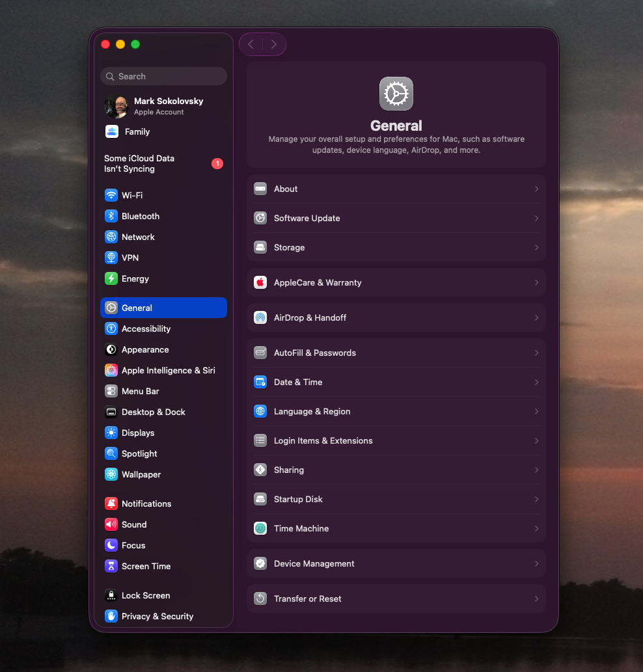Expand the About row chevron
The height and width of the screenshot is (672, 643).
[536, 189]
